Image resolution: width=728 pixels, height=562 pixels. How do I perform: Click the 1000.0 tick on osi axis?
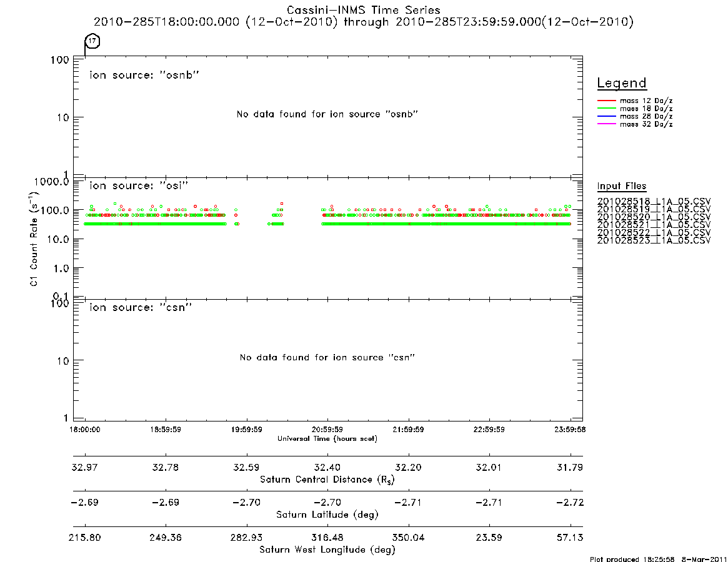pyautogui.click(x=51, y=182)
